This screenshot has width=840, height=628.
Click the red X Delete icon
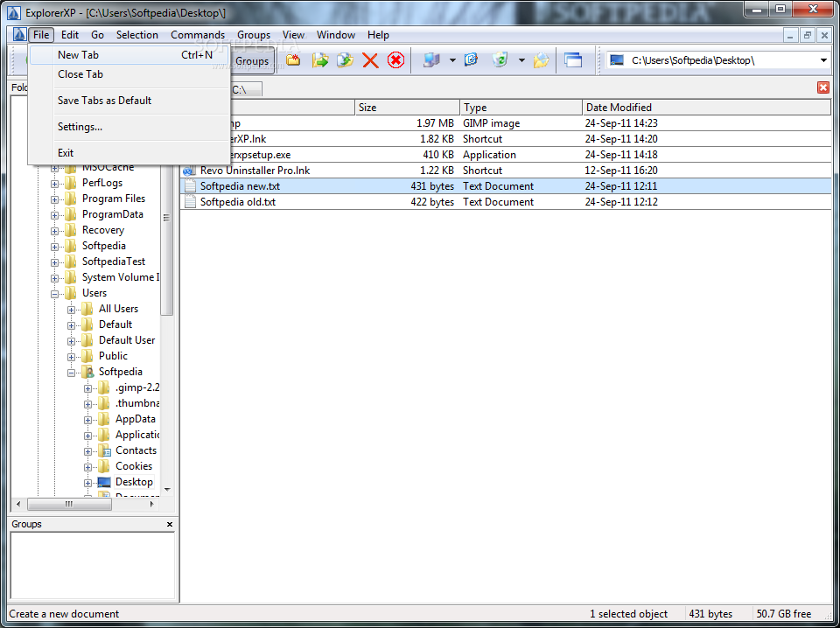pos(370,60)
